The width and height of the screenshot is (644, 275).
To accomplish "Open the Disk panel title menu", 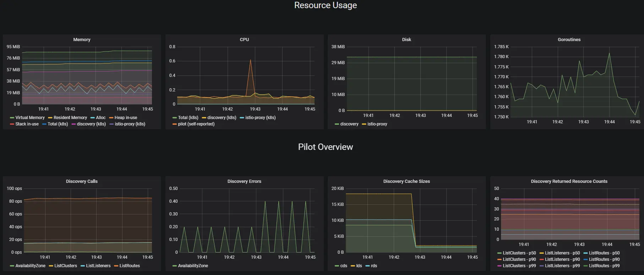I will [406, 40].
